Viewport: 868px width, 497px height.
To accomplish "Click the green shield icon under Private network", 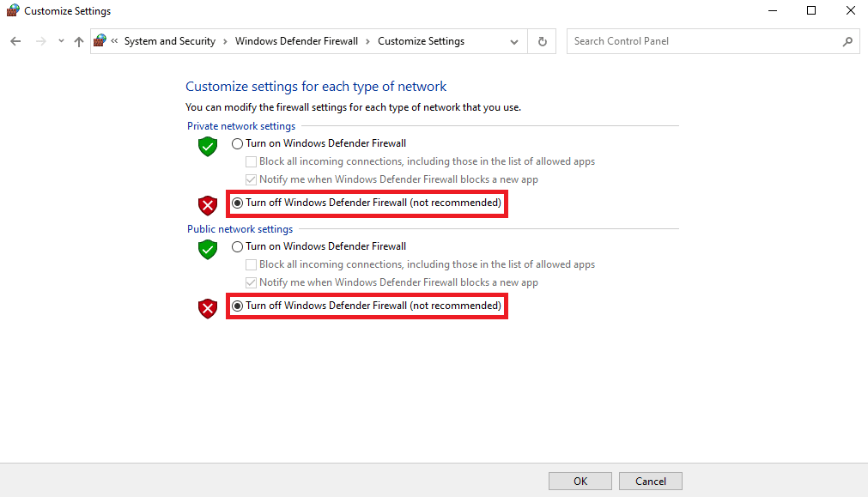I will [x=208, y=147].
